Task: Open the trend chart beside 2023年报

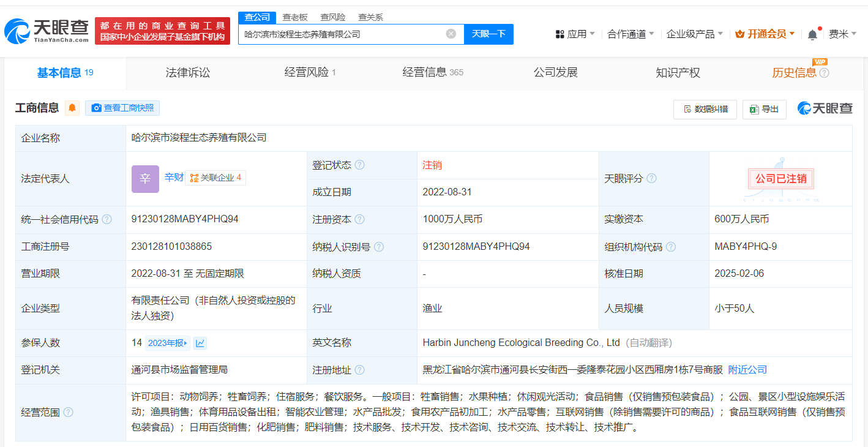Action: pos(200,343)
